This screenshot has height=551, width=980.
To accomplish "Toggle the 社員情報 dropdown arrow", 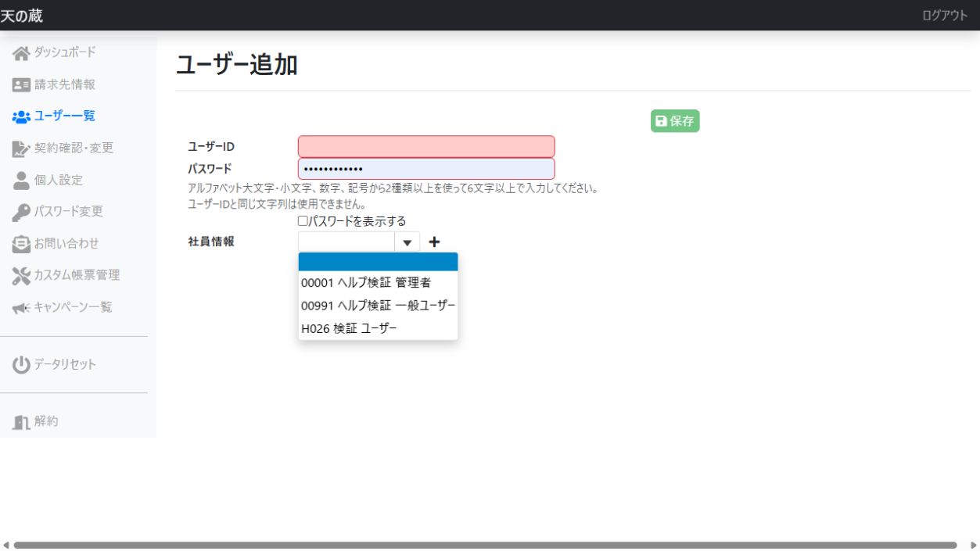I will point(407,242).
